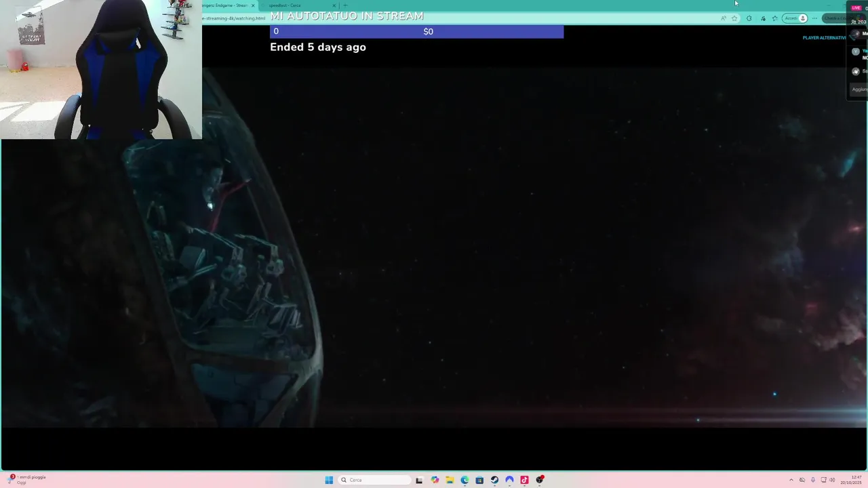The width and height of the screenshot is (868, 488).
Task: Open OBS Studio recording icon in taskbar
Action: (540, 480)
